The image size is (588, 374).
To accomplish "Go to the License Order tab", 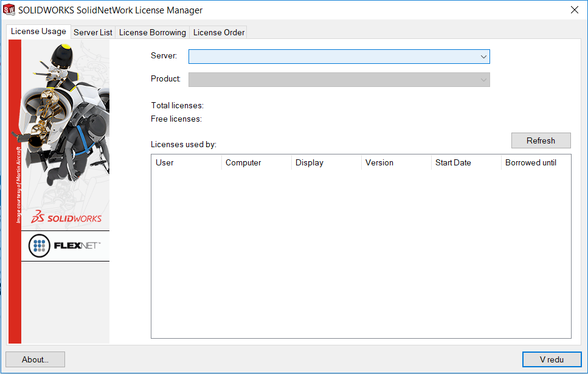I will point(219,32).
